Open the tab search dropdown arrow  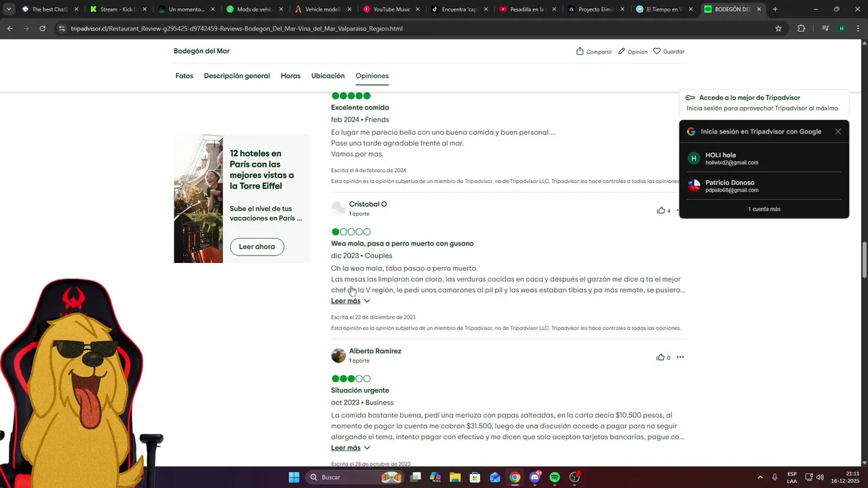tap(9, 9)
